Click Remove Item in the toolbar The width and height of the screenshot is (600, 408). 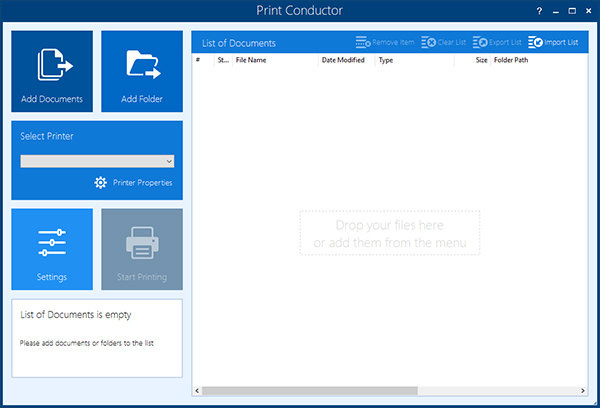point(384,42)
